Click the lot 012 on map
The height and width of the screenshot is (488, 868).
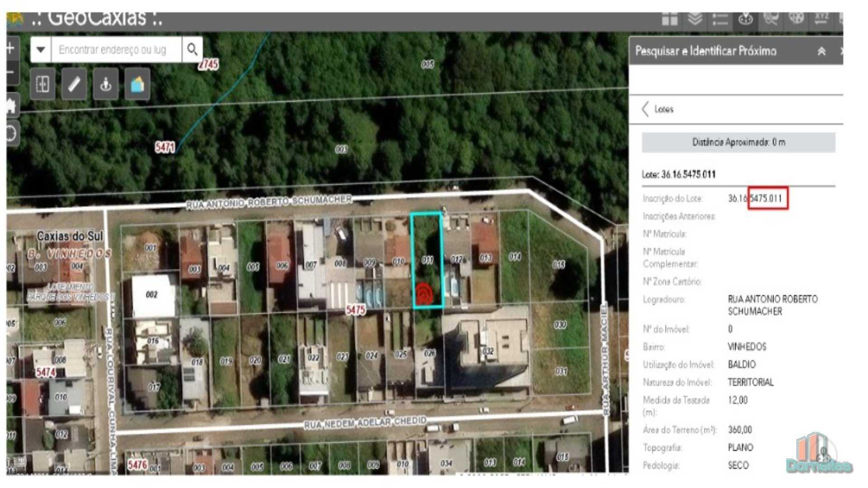click(x=457, y=259)
